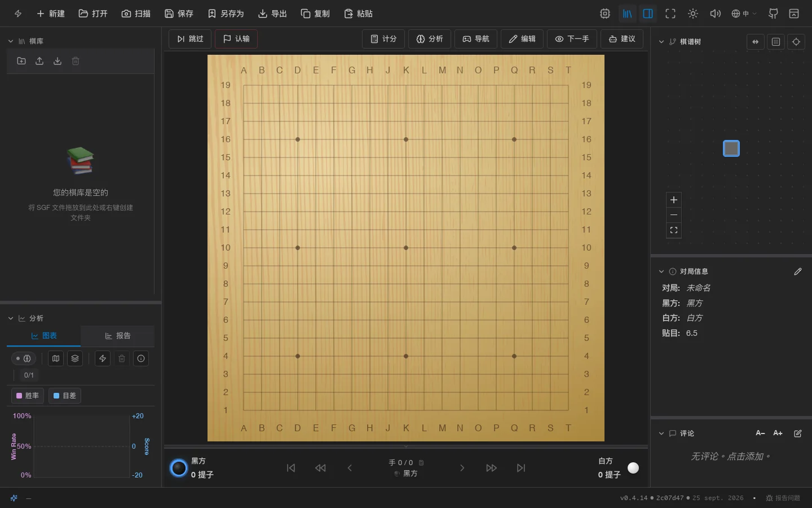Switch to the 图表 chart tab
Screen dimensions: 812x508
click(44, 336)
